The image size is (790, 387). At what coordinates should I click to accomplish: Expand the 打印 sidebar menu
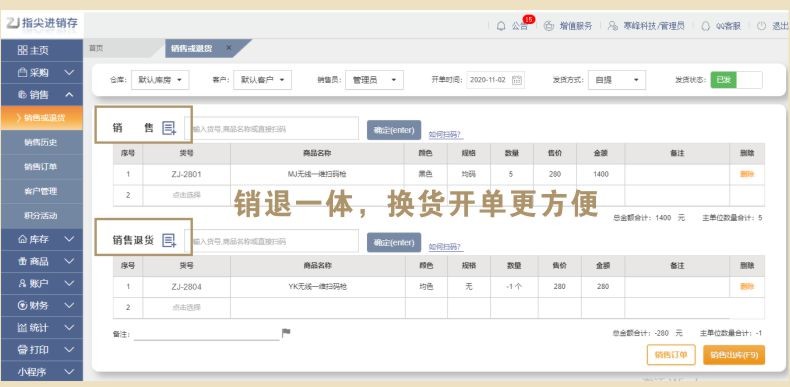point(42,350)
